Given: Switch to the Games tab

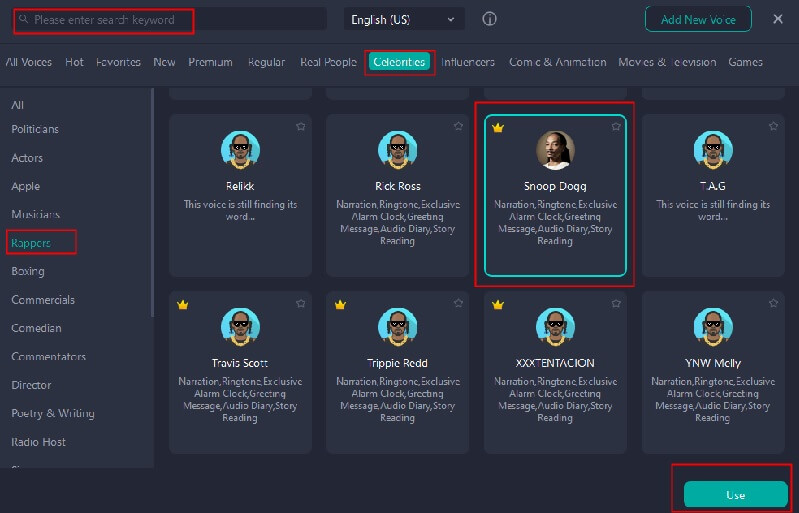Looking at the screenshot, I should (745, 62).
